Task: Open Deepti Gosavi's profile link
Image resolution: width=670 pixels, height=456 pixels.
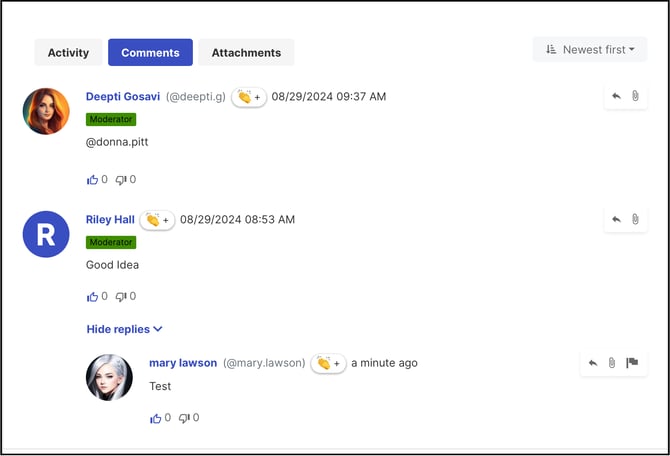Action: (x=123, y=97)
